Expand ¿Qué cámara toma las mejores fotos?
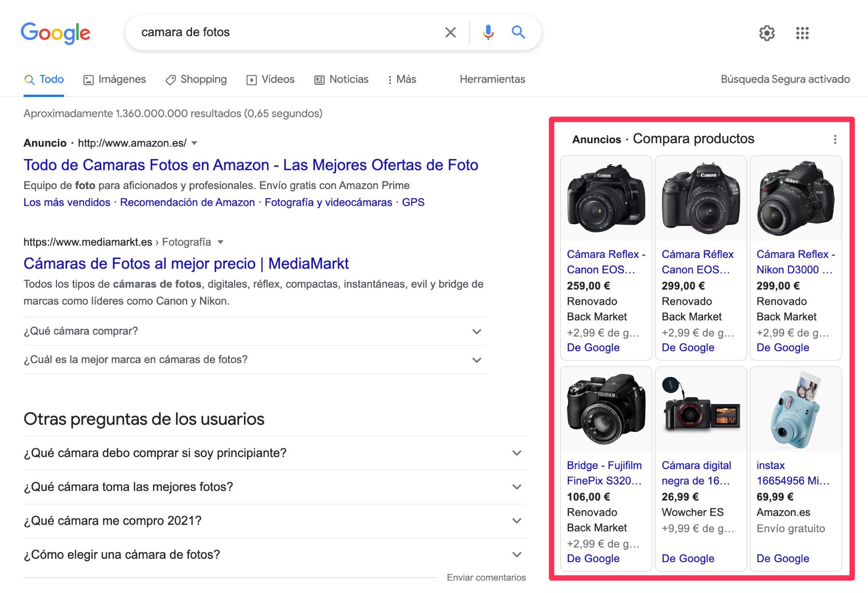The height and width of the screenshot is (593, 868). coord(274,487)
